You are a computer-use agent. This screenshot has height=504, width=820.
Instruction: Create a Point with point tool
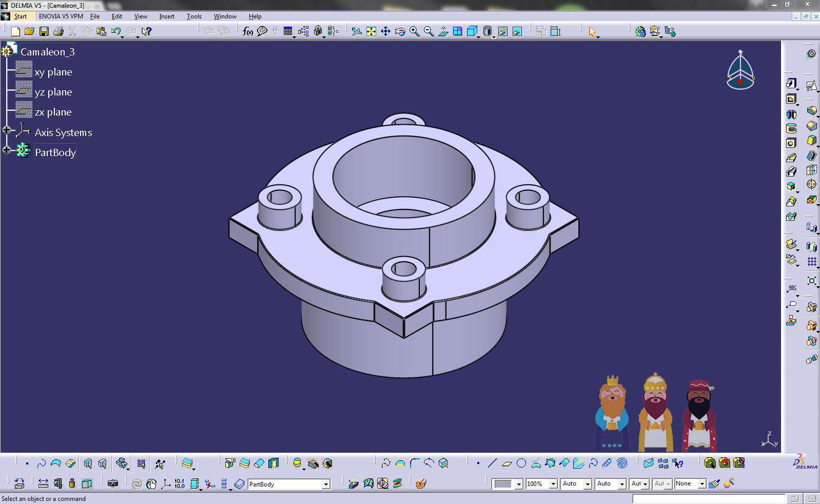click(x=478, y=463)
